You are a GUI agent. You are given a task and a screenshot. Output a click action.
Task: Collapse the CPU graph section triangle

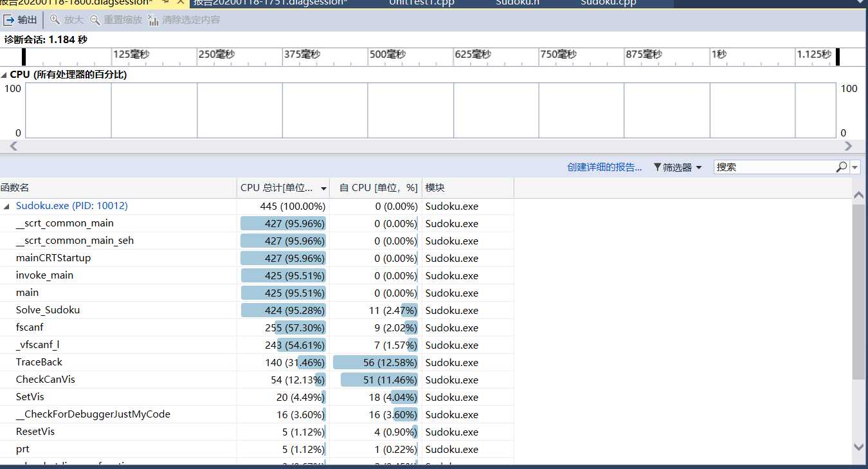pos(5,75)
